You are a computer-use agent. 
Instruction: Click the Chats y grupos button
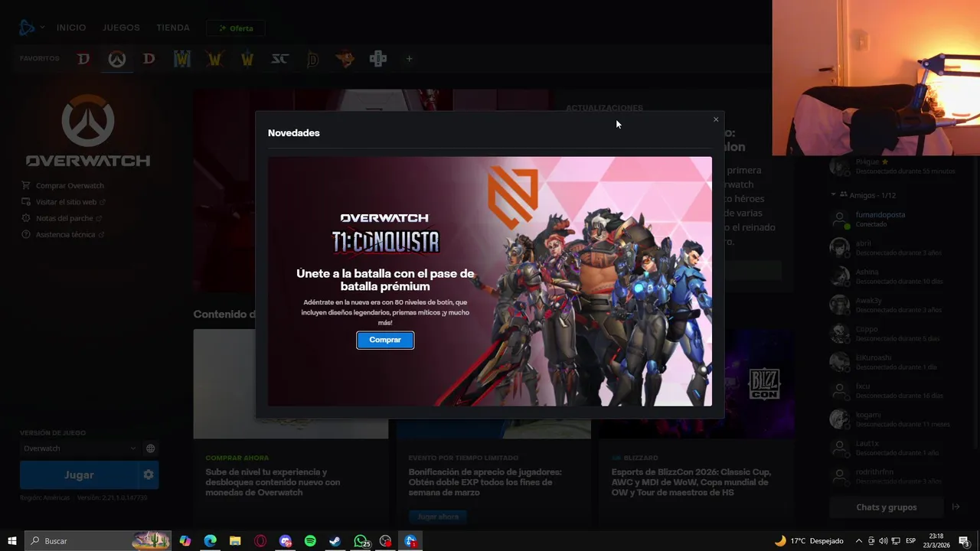(887, 507)
